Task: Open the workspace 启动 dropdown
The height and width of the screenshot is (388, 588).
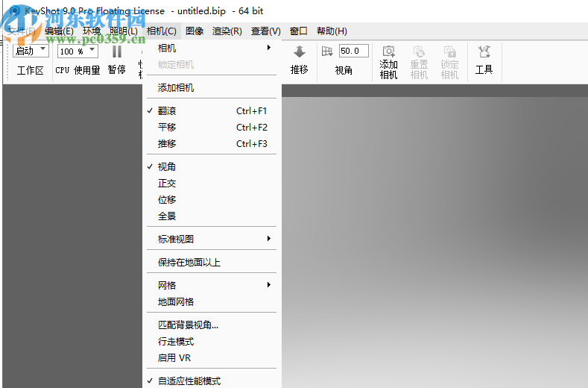Action: pyautogui.click(x=31, y=51)
